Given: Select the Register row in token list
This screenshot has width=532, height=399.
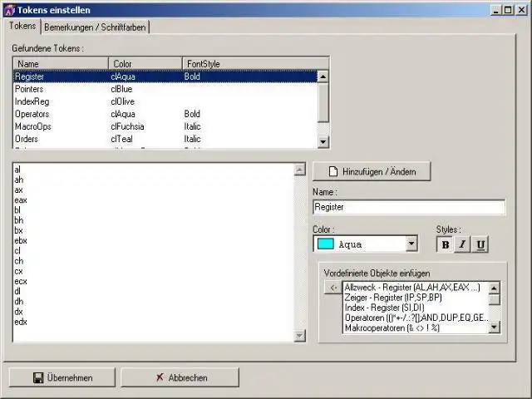Looking at the screenshot, I should tap(165, 76).
